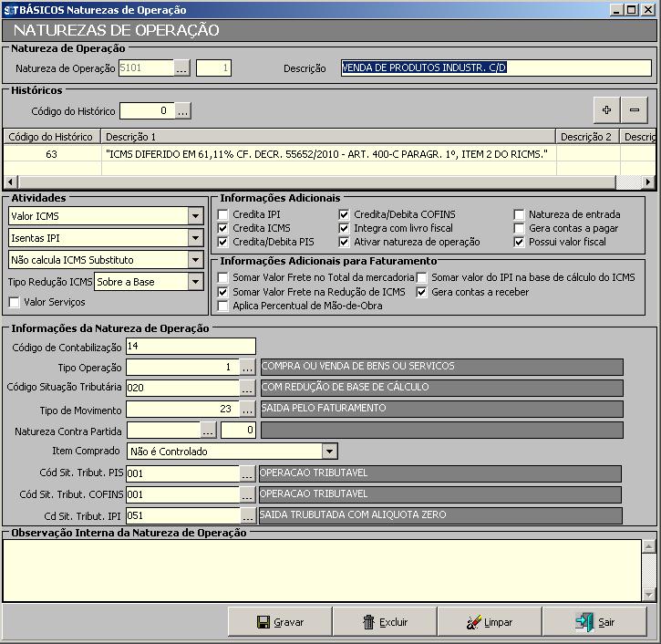Open the Isentas IPI dropdown
The width and height of the screenshot is (661, 644).
[x=195, y=238]
